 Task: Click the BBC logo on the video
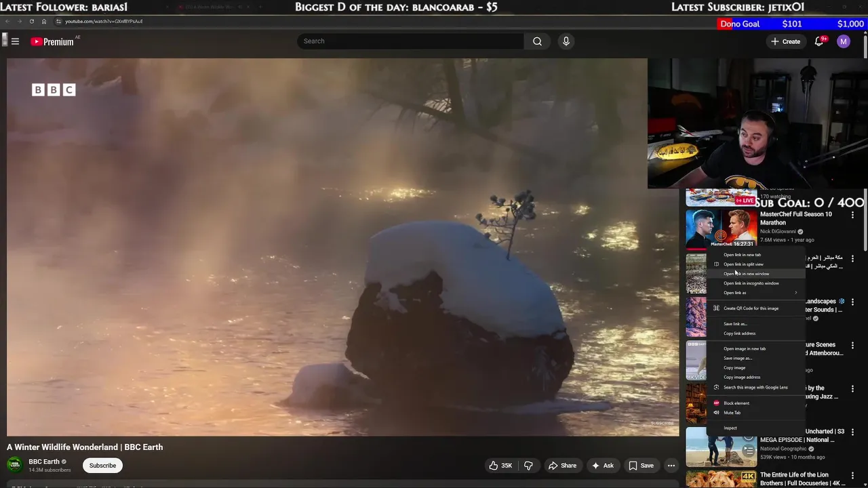54,89
